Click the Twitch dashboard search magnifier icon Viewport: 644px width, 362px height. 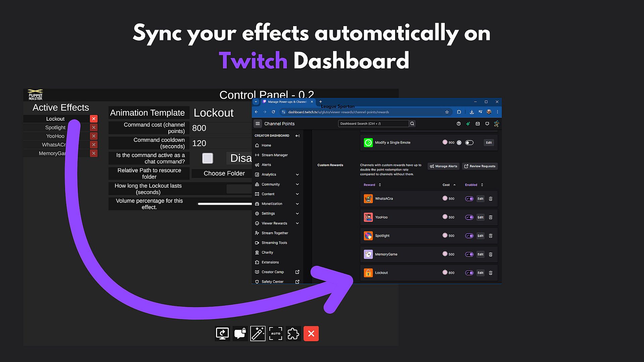(412, 124)
